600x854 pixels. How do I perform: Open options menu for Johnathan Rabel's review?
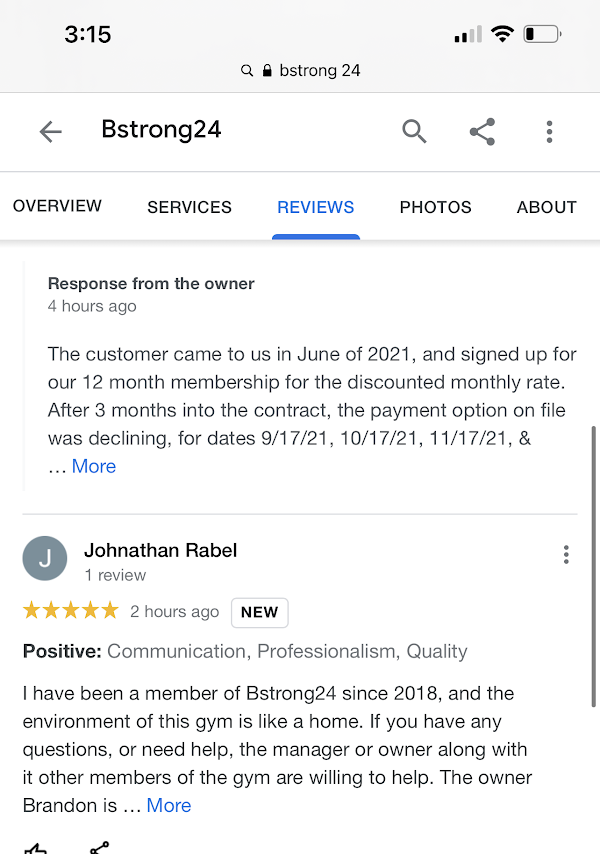pyautogui.click(x=566, y=554)
